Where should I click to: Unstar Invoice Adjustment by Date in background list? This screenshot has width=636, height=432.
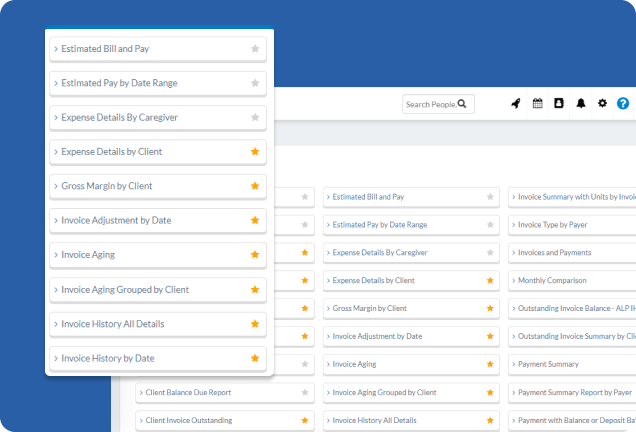tap(490, 336)
